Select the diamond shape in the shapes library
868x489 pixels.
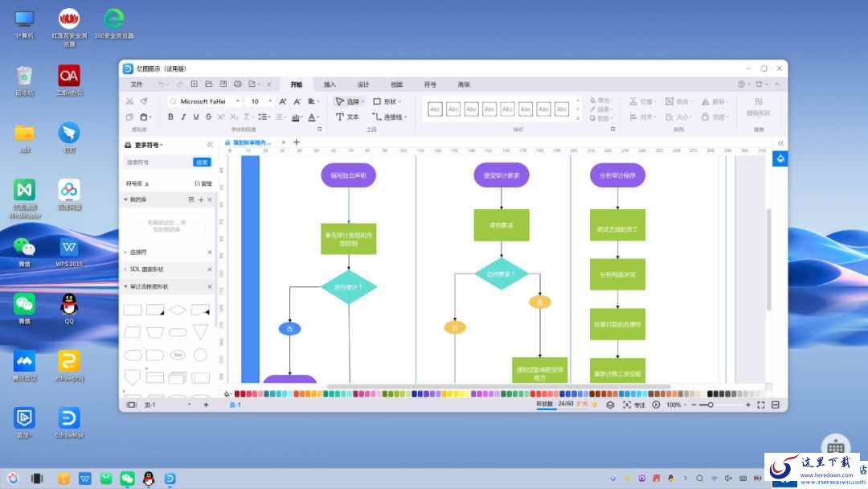coord(178,310)
